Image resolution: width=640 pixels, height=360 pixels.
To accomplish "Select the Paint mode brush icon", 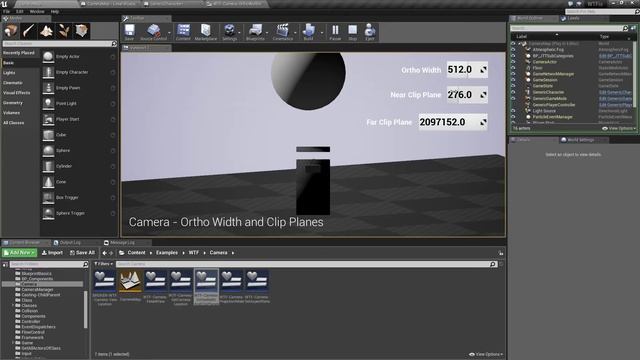I will (29, 31).
